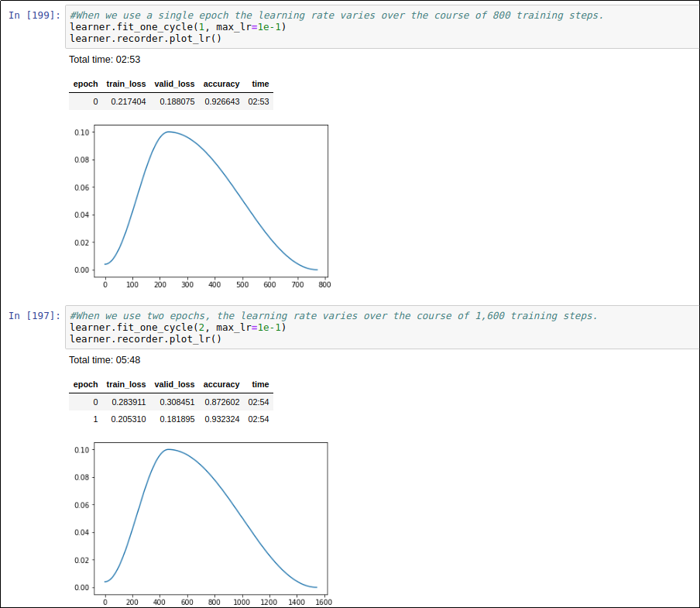The height and width of the screenshot is (608, 700).
Task: Click the fit_one_cycle(1, max_lr=1e-1) code line
Action: tap(177, 27)
